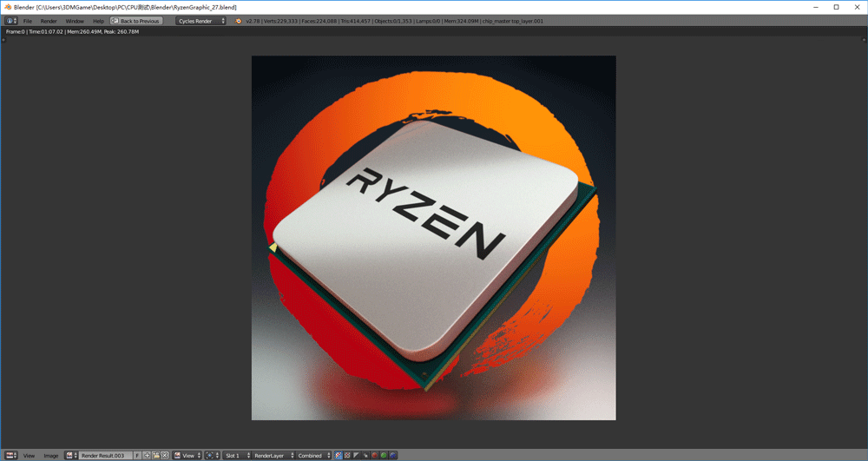The width and height of the screenshot is (868, 461).
Task: Open the RenderLayer dropdown
Action: [271, 455]
